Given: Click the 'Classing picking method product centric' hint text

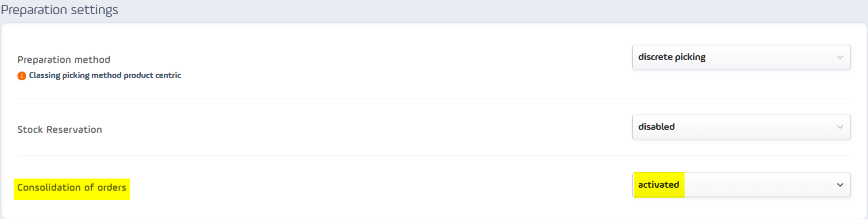Looking at the screenshot, I should [x=105, y=75].
